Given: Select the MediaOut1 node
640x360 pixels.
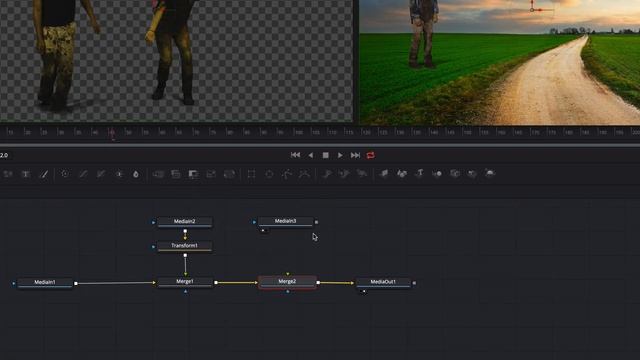Looking at the screenshot, I should tap(383, 282).
